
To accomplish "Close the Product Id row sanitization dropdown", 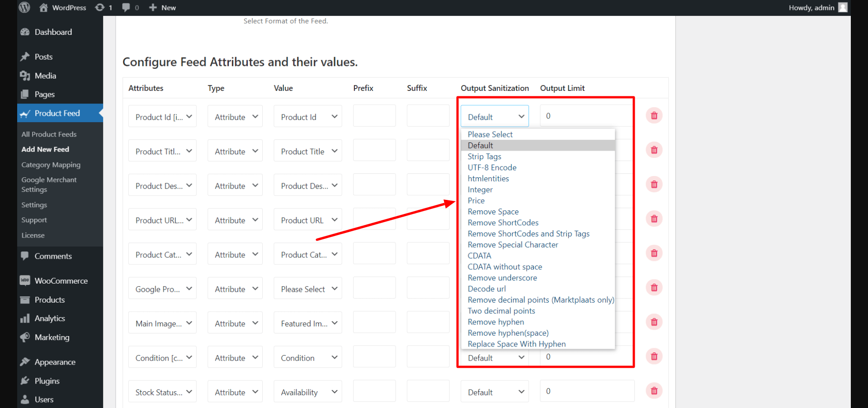I will pos(495,117).
